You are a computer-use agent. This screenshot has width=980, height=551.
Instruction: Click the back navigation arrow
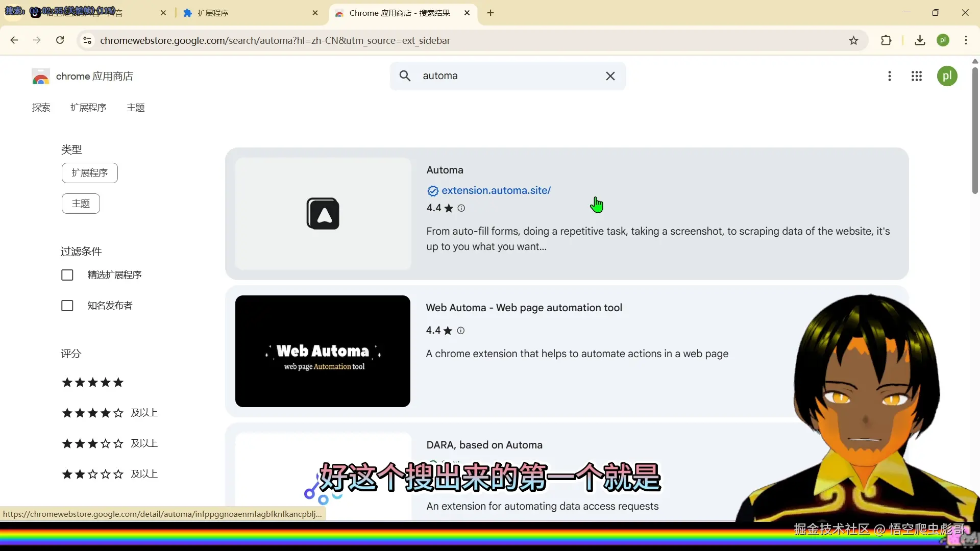[14, 40]
